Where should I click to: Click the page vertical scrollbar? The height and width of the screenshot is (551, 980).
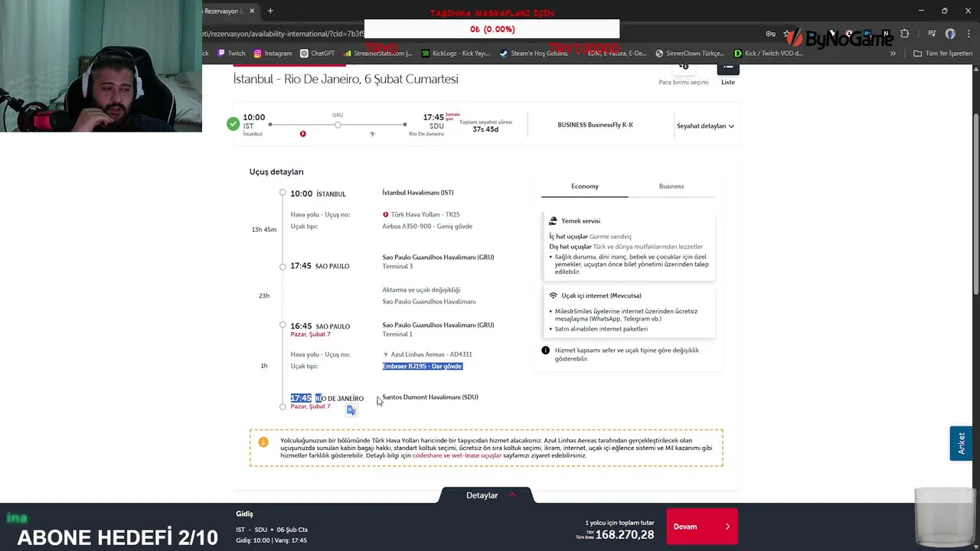point(975,203)
